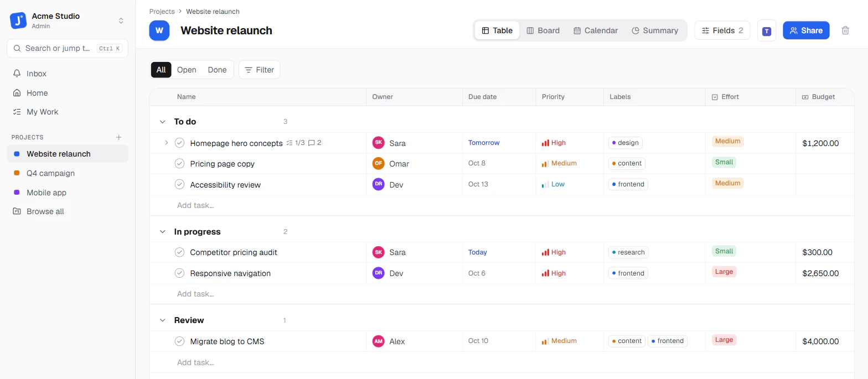Click Add task under To do
The height and width of the screenshot is (379, 868).
(x=195, y=205)
